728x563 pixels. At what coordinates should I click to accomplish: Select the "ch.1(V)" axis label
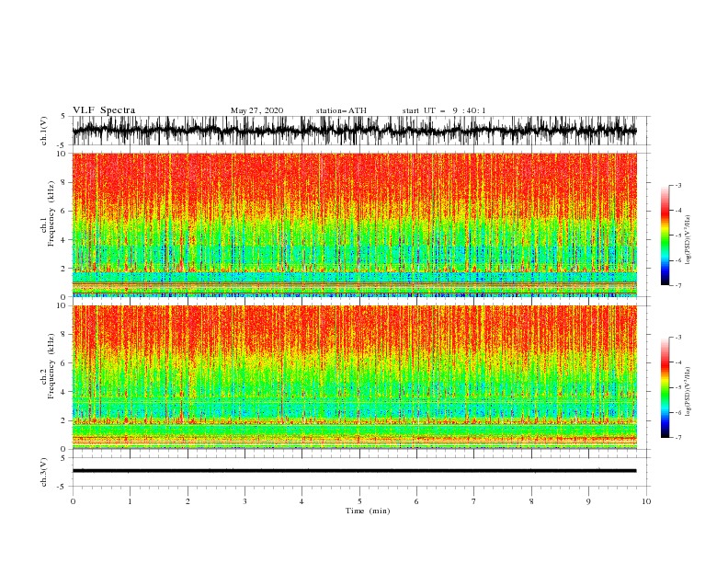[x=44, y=131]
